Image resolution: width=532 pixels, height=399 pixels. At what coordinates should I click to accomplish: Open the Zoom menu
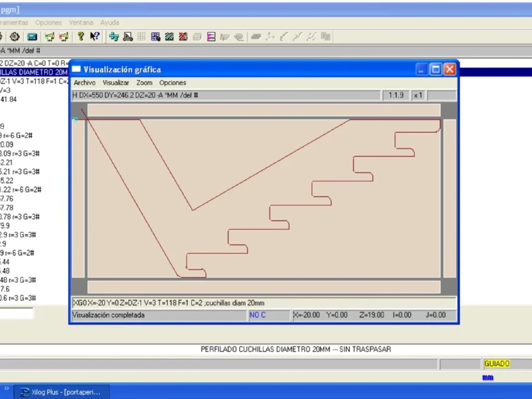(x=144, y=83)
